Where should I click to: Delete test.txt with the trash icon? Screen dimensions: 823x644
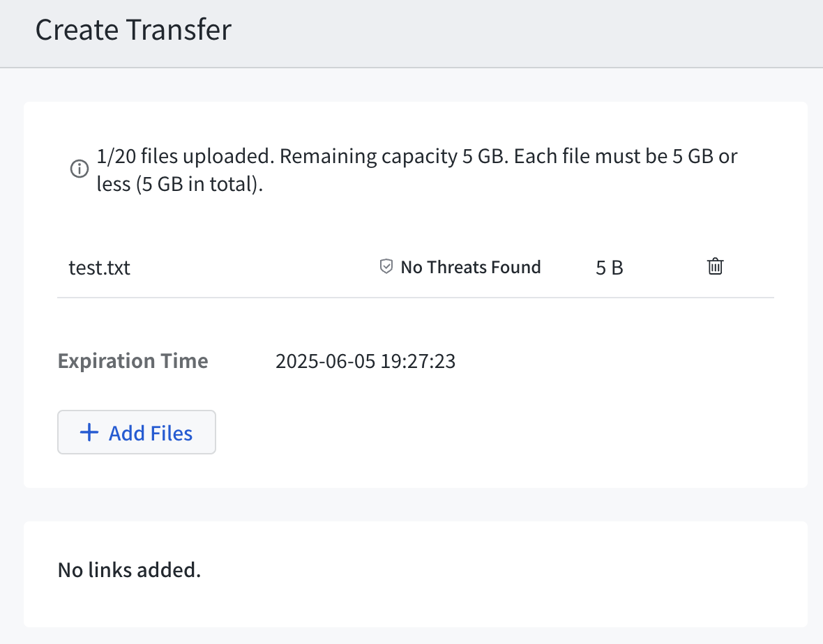coord(715,266)
